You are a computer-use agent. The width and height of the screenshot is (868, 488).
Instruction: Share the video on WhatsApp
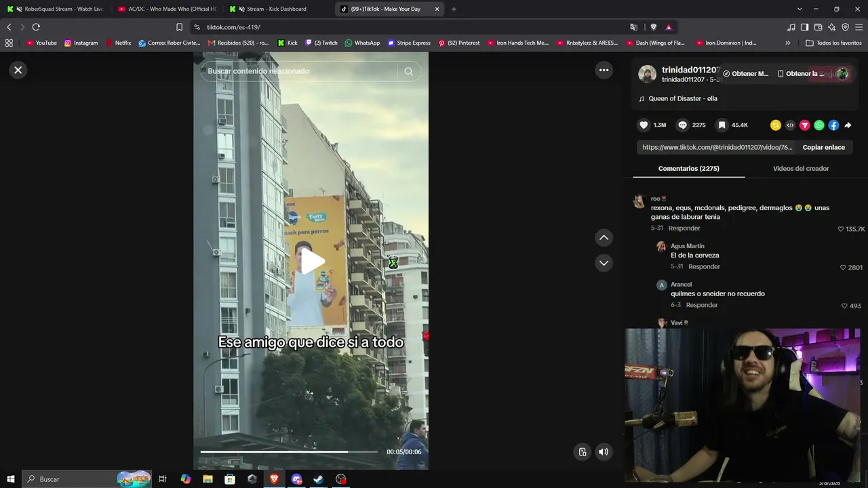click(x=819, y=125)
